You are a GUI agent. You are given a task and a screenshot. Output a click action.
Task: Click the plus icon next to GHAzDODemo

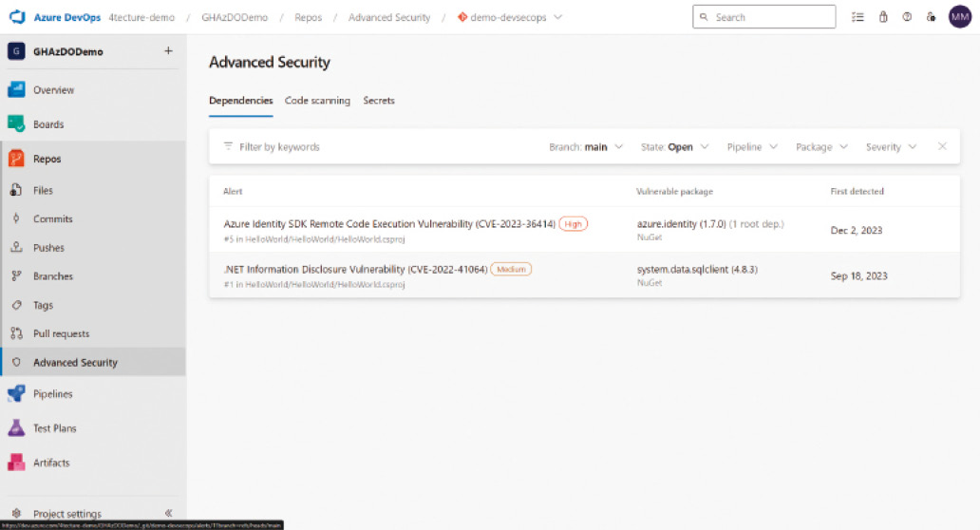[168, 50]
